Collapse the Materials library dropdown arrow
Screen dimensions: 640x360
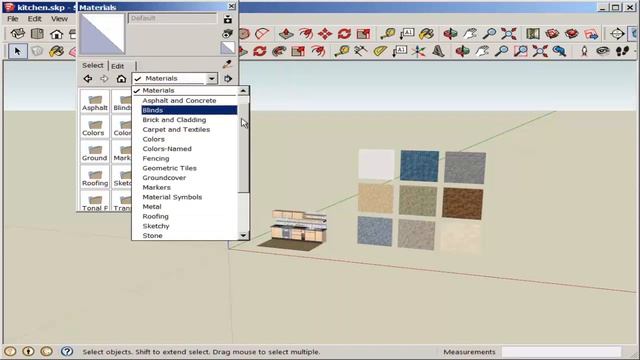[x=212, y=78]
